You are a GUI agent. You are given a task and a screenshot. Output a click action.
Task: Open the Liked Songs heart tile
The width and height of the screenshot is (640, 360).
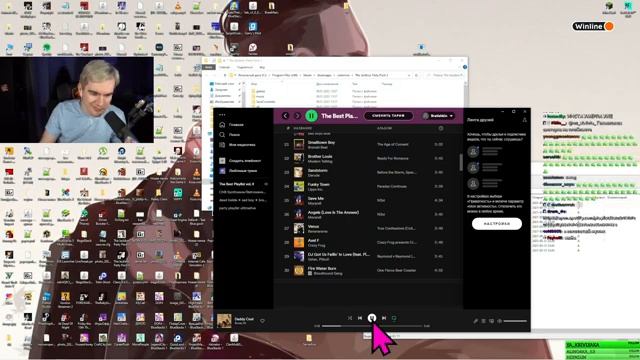coord(222,171)
